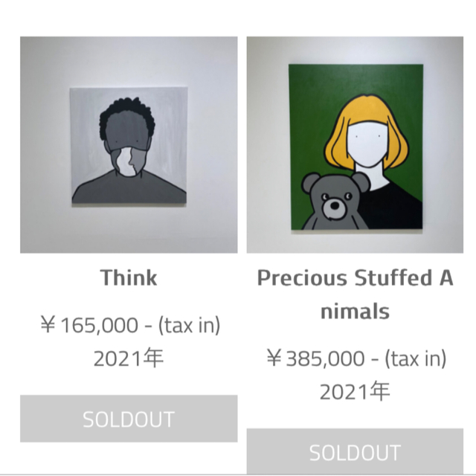Open the Think painting thumbnail
This screenshot has height=476, width=476.
(129, 145)
